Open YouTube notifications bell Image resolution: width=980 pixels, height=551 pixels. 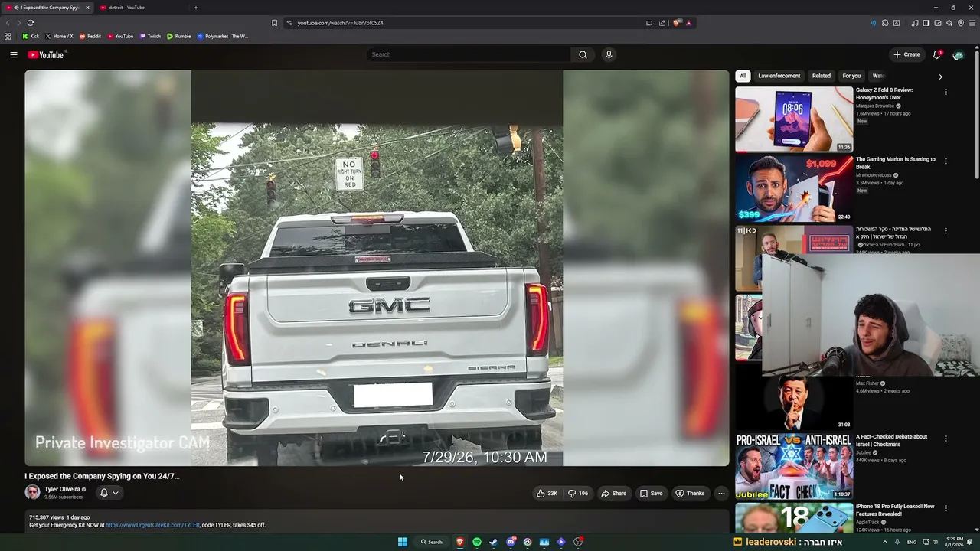pyautogui.click(x=937, y=54)
